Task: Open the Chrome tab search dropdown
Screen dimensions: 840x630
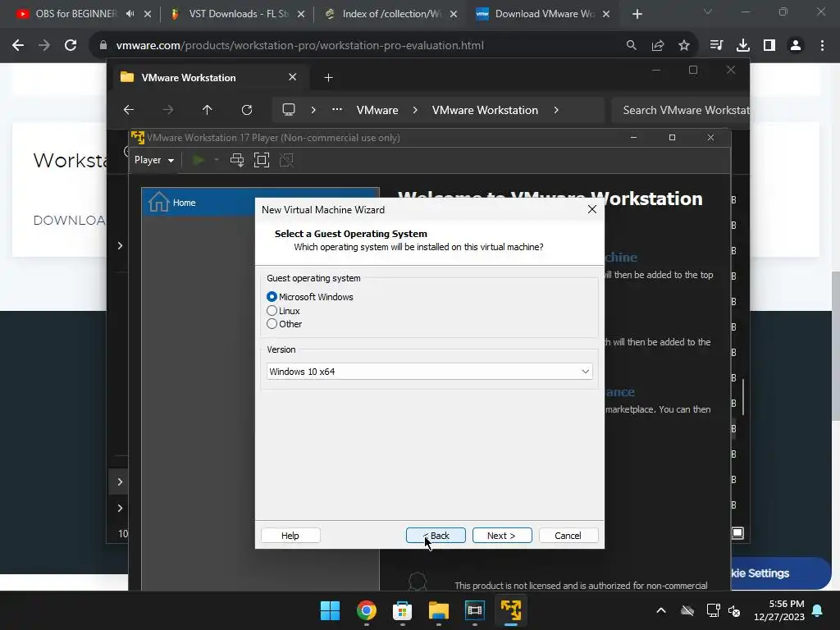Action: click(x=708, y=11)
